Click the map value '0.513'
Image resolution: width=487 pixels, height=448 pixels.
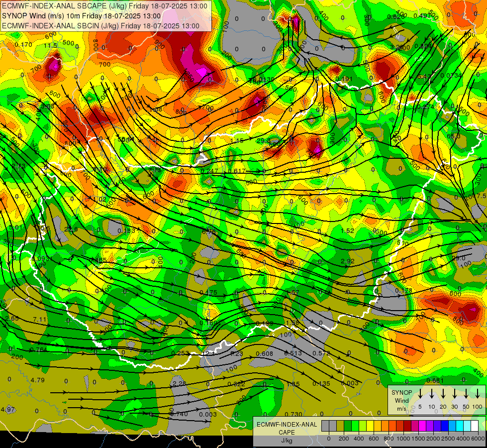[x=293, y=353]
